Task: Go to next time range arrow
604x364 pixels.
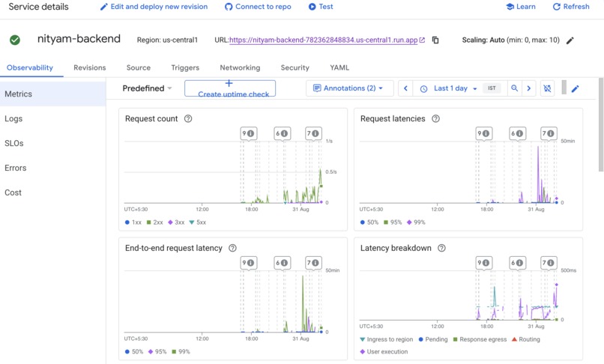Action: [529, 88]
